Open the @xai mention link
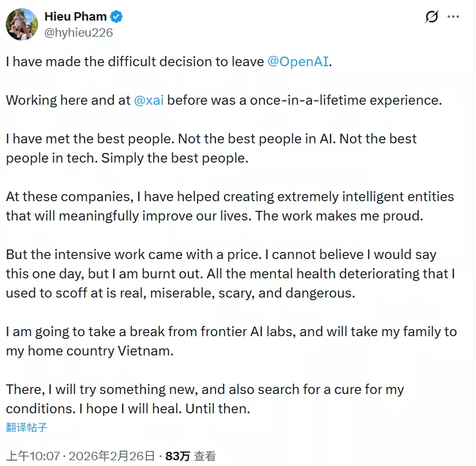 pos(149,100)
